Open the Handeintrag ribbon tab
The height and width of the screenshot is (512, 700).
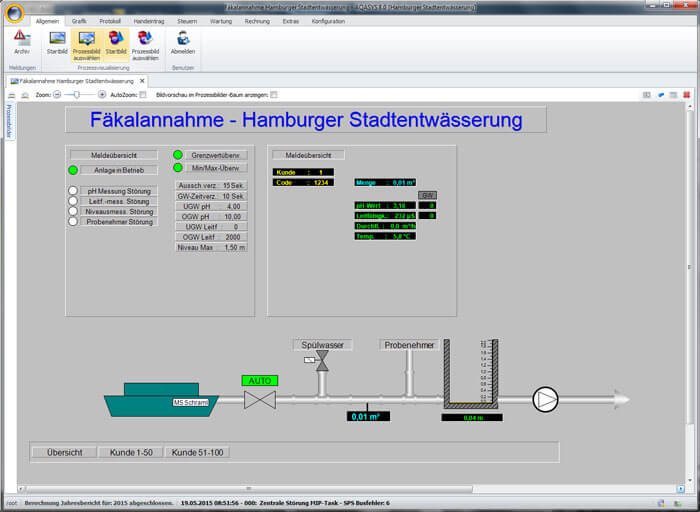pyautogui.click(x=149, y=21)
